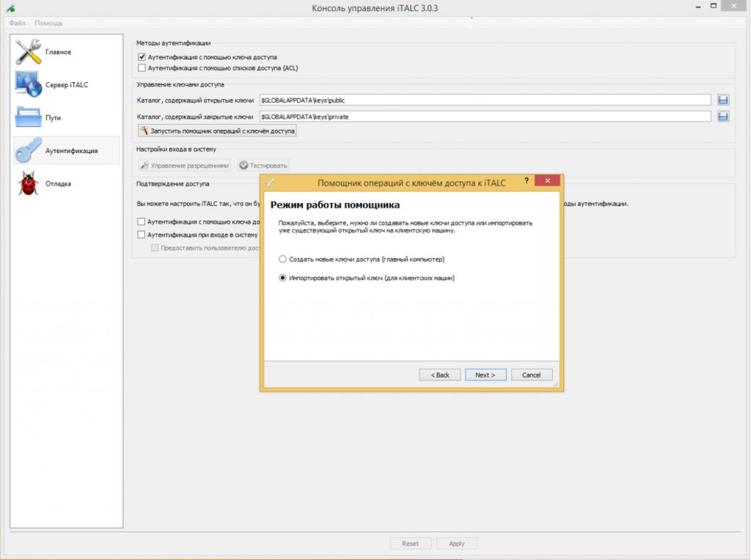
Task: Select the Аутентификация key icon
Action: pyautogui.click(x=29, y=150)
